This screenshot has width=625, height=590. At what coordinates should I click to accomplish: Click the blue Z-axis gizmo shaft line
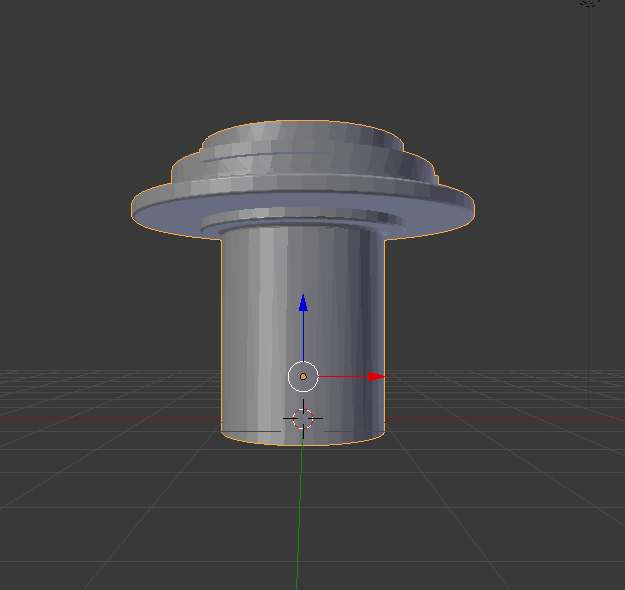click(303, 335)
